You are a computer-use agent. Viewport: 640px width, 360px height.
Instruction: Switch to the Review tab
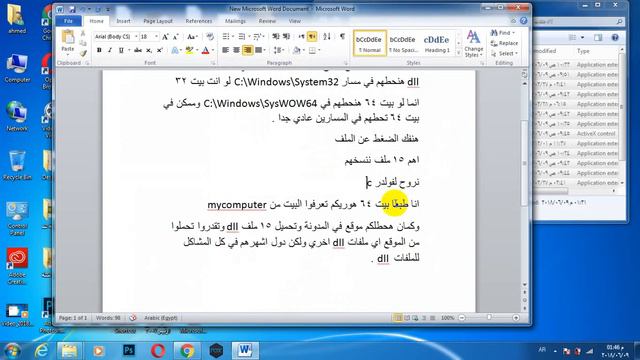click(267, 21)
